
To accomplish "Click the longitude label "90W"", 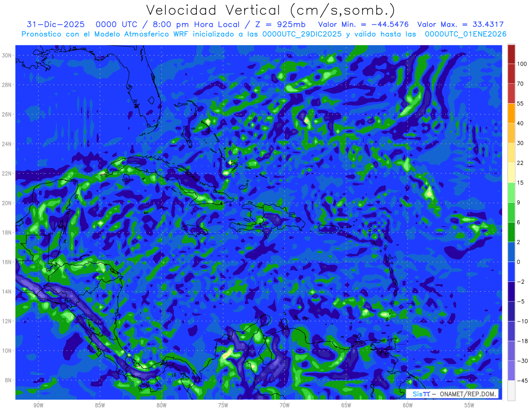I will tap(39, 405).
